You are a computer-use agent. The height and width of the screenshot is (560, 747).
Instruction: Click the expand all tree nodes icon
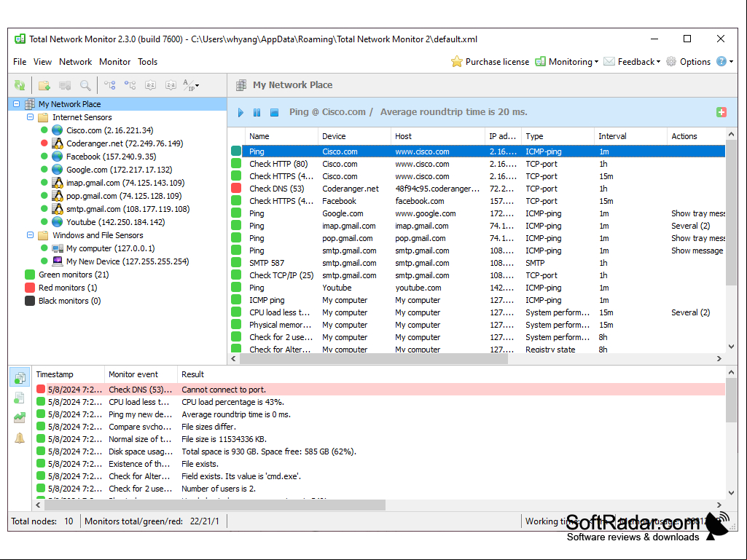[110, 85]
